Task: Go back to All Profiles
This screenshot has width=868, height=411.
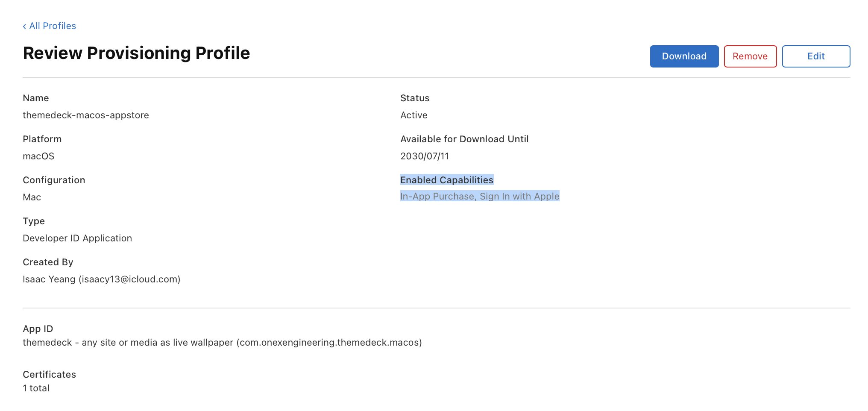Action: 50,26
